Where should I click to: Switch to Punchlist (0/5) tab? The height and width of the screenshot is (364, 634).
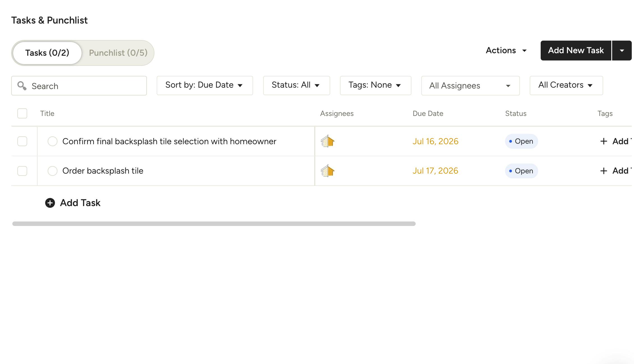[118, 53]
